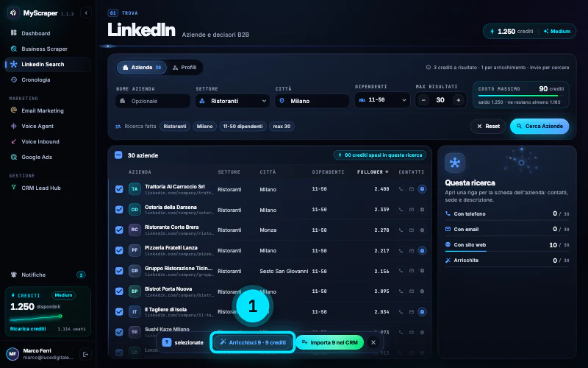The image size is (588, 368).
Task: Uncheck Pizzeria Fratelli Lanza row
Action: tap(119, 250)
